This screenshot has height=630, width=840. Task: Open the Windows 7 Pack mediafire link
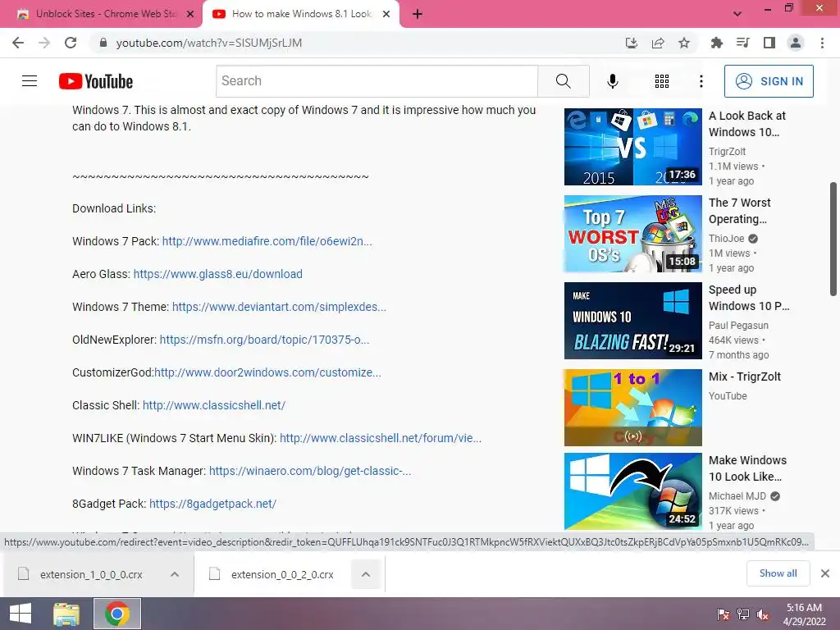(x=267, y=241)
